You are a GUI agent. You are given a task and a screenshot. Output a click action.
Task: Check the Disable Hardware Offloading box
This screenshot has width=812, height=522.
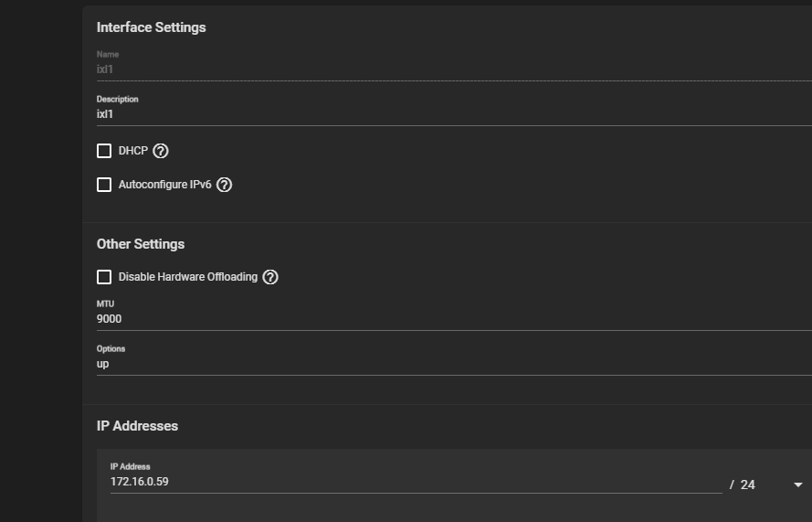point(104,277)
